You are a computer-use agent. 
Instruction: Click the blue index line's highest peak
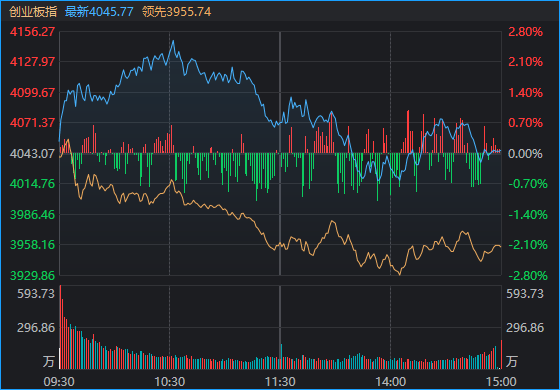[x=173, y=41]
